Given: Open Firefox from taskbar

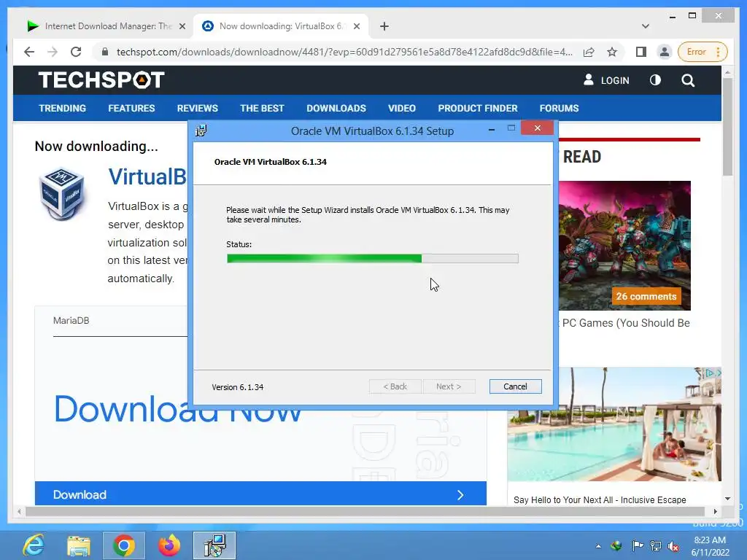Looking at the screenshot, I should [169, 545].
